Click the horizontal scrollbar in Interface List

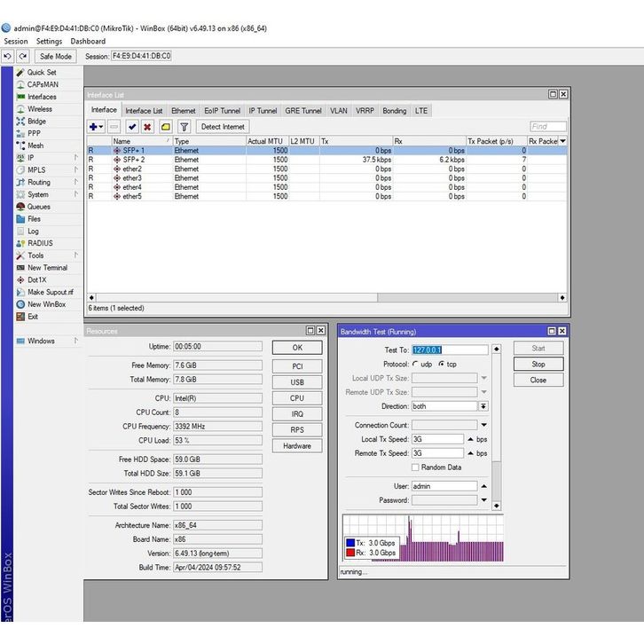tap(319, 297)
